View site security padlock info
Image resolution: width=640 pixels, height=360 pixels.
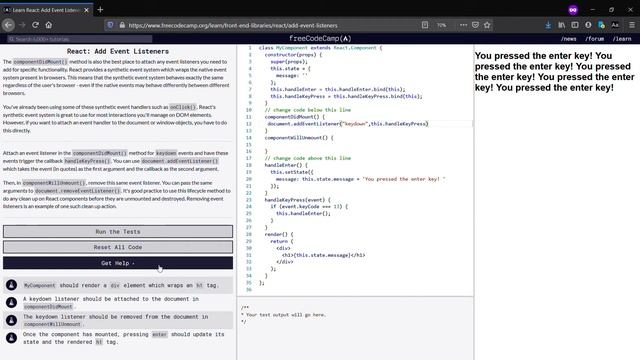click(122, 25)
